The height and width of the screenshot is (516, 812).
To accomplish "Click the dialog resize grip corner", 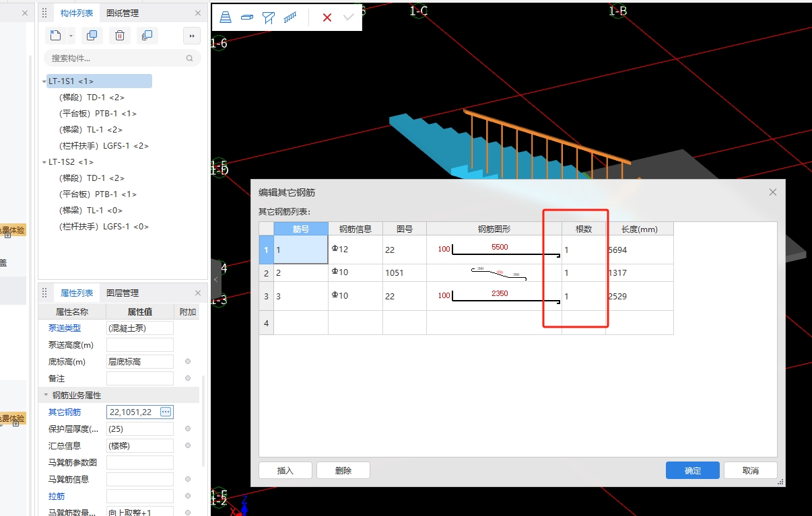I will (781, 482).
